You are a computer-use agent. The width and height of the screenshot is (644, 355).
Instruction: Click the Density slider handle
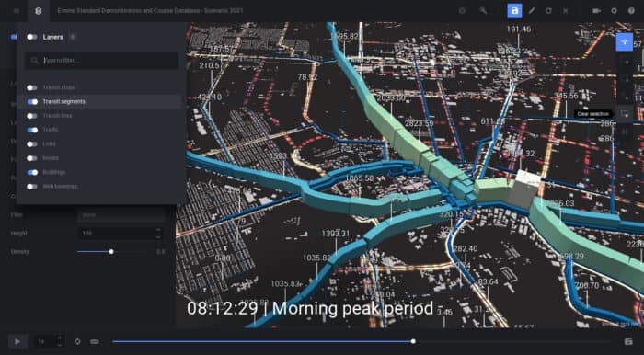coord(111,252)
